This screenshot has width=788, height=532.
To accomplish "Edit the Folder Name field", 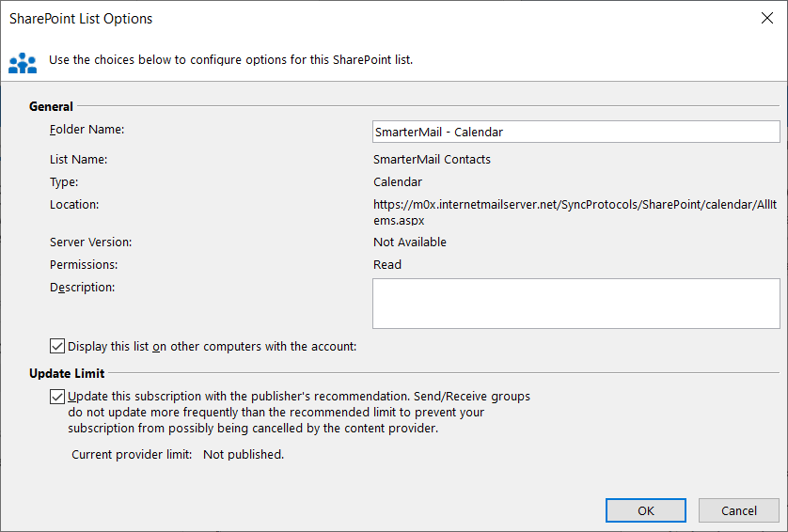I will click(x=575, y=132).
